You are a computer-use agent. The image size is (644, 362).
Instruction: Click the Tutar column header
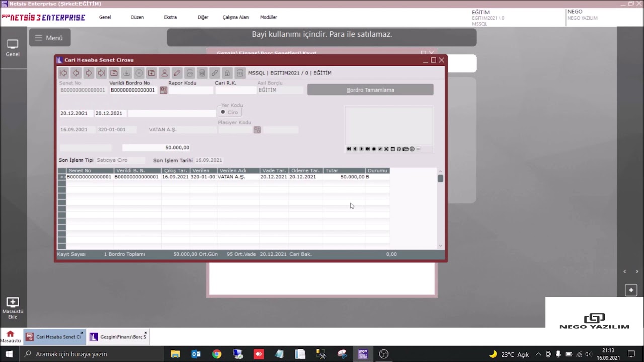coord(344,171)
